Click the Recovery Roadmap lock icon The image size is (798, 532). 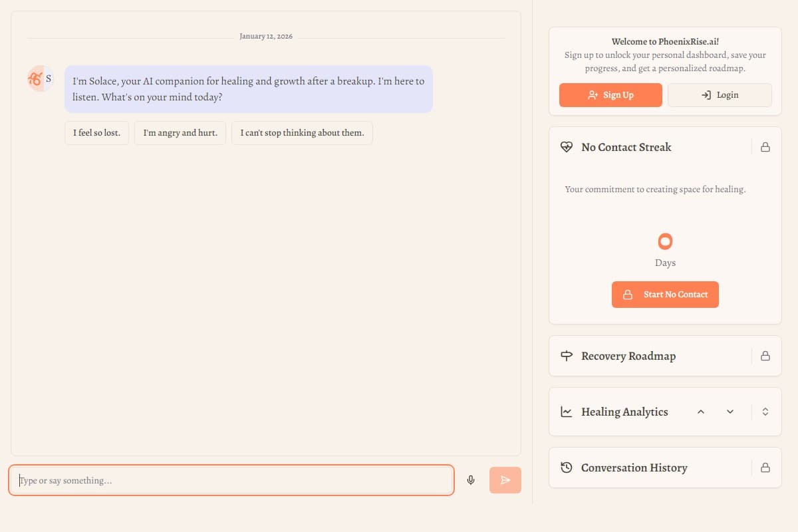[765, 356]
